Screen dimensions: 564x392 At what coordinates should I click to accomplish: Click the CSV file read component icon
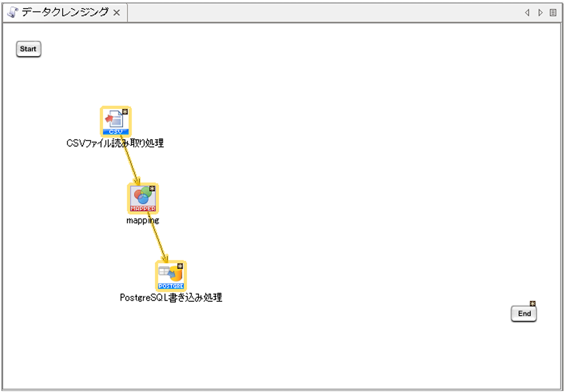tap(115, 122)
